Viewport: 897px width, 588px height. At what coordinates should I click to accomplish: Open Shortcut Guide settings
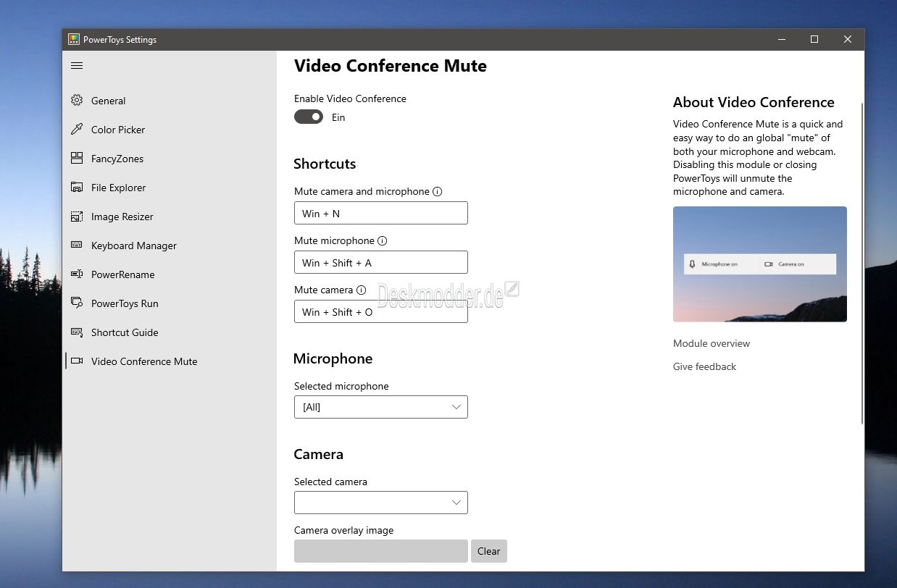tap(170, 332)
